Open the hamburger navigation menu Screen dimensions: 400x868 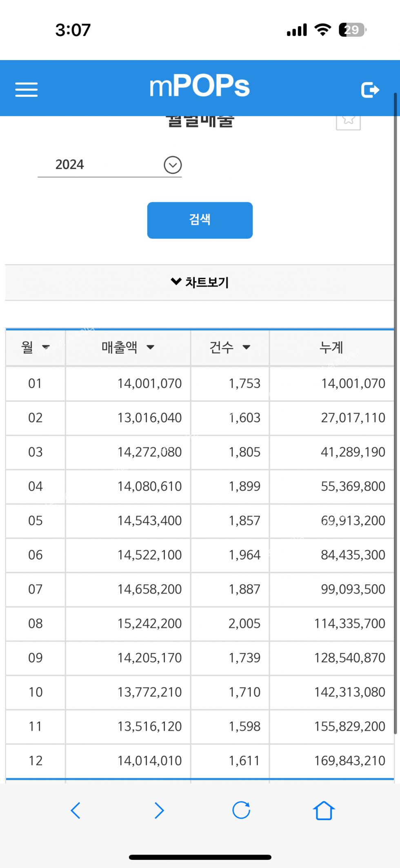[27, 89]
